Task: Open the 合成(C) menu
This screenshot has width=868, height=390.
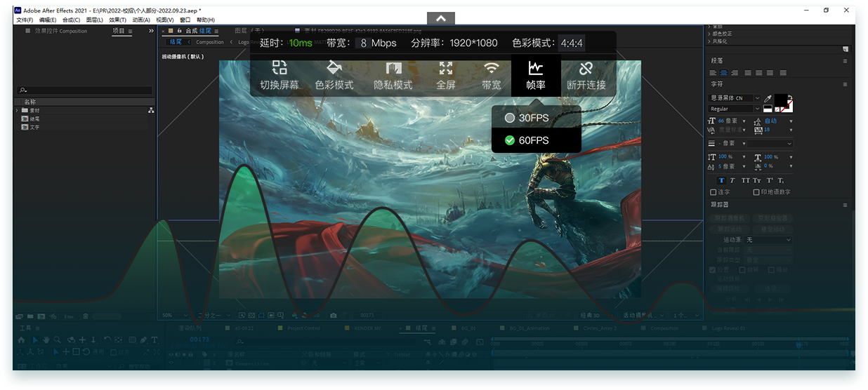Action: click(x=71, y=20)
